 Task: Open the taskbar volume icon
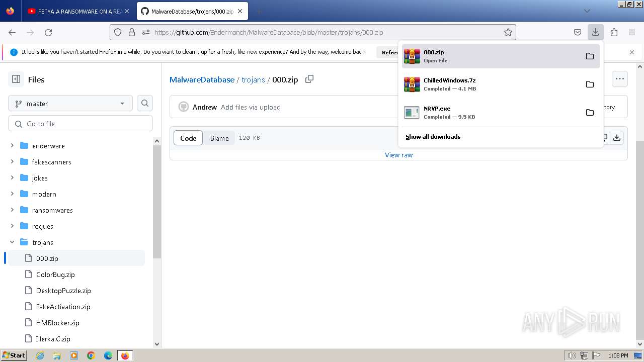pyautogui.click(x=572, y=355)
